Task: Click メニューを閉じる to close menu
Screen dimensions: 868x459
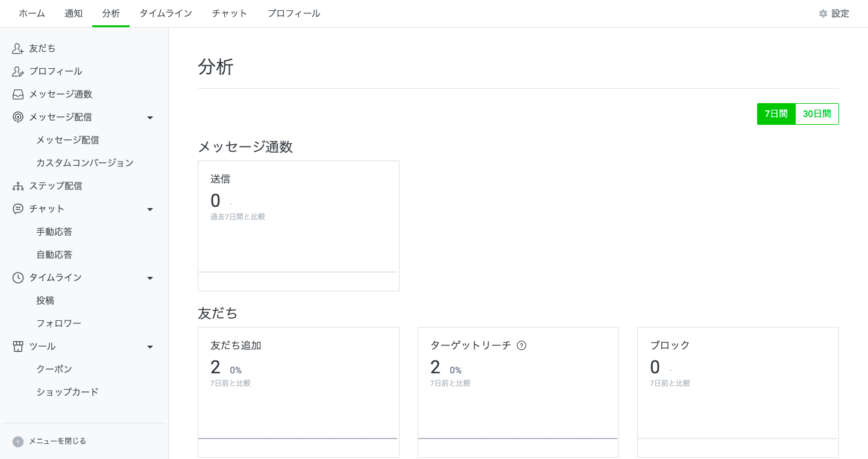Action: 57,442
